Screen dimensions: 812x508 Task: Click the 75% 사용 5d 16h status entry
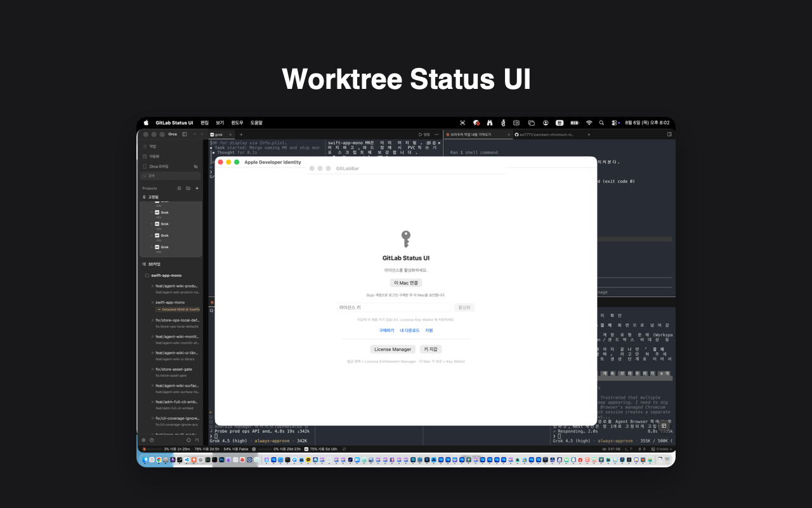click(x=321, y=449)
